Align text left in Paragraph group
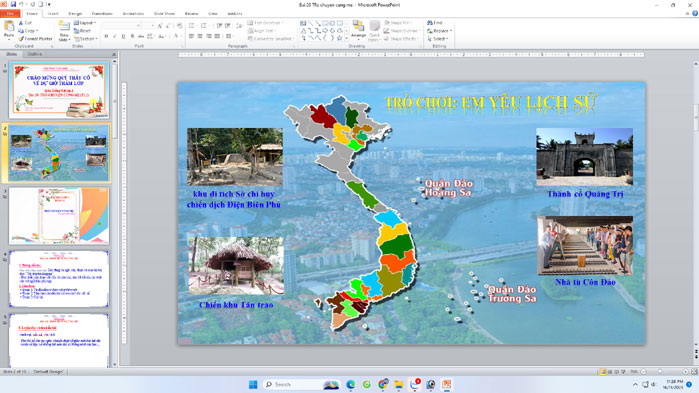Screen dimensions: 699x393 point(191,36)
